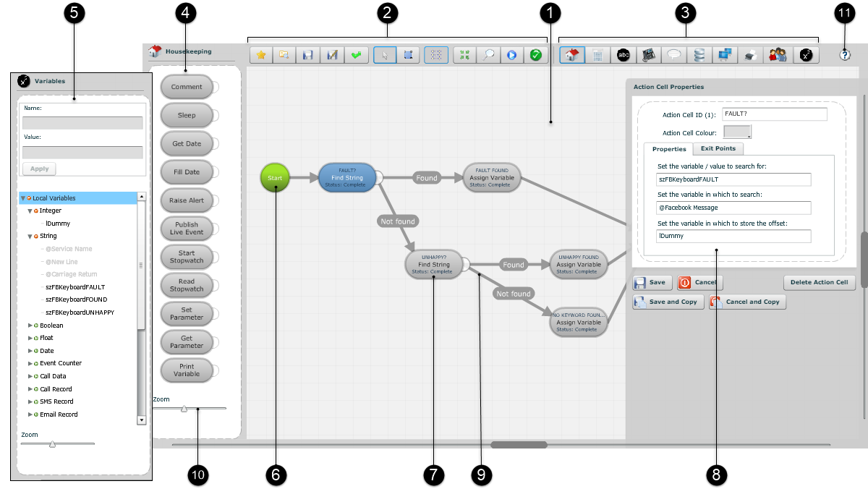This screenshot has height=489, width=868.
Task: Click the action palette Zoom slider handle
Action: pos(184,409)
